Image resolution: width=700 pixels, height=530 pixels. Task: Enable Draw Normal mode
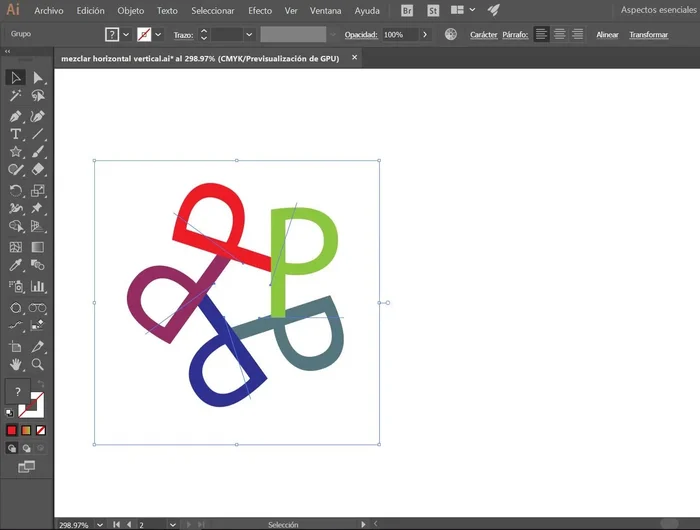pyautogui.click(x=12, y=448)
